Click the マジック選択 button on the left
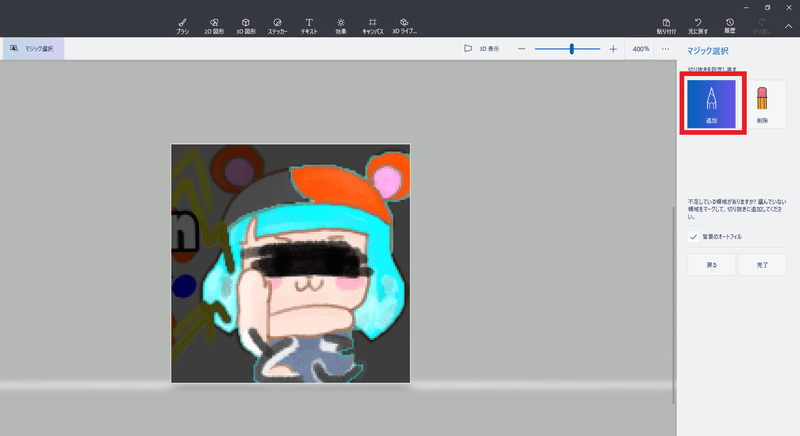Image resolution: width=800 pixels, height=436 pixels. tap(34, 48)
